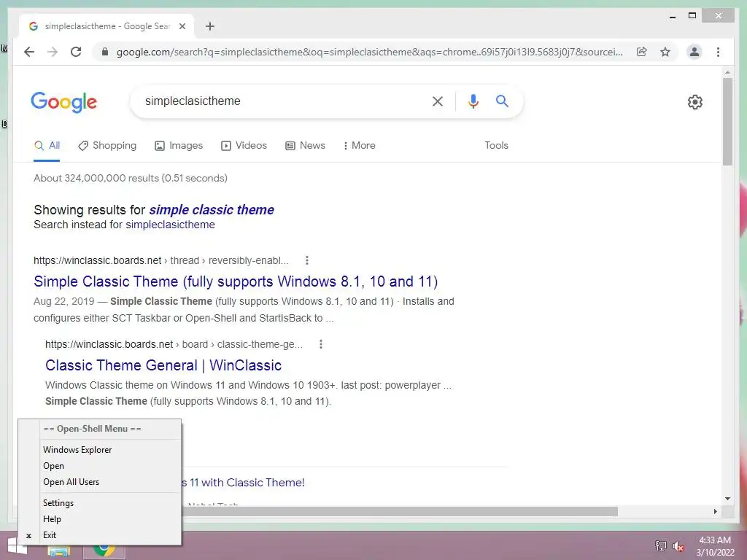Click scroll up arrow on vertical bar
This screenshot has height=560, width=747.
tap(727, 72)
